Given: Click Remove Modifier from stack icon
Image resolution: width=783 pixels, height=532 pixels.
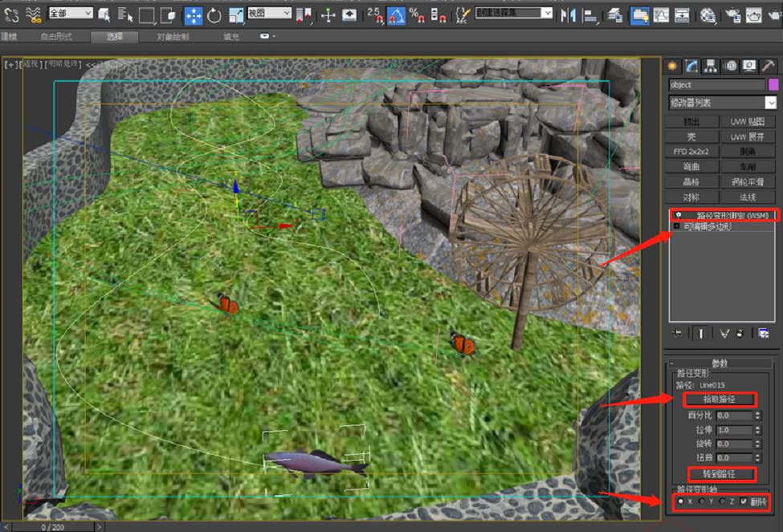Looking at the screenshot, I should coord(740,333).
